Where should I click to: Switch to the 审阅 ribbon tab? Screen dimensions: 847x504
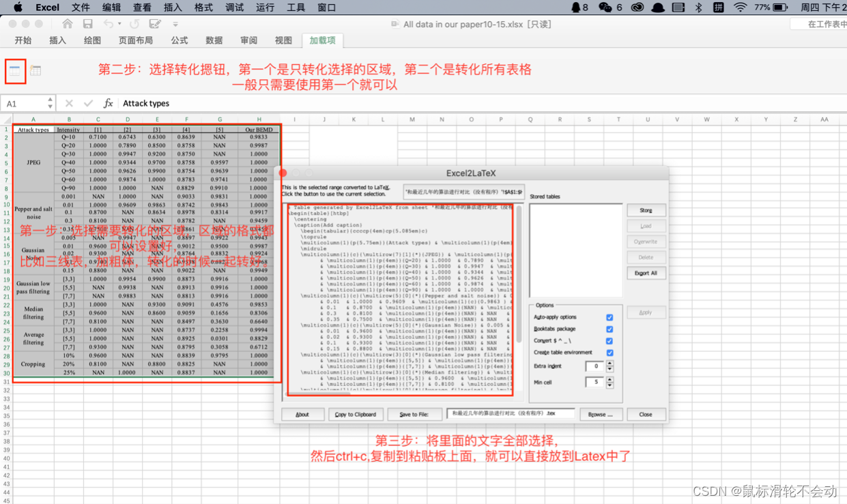tap(249, 40)
